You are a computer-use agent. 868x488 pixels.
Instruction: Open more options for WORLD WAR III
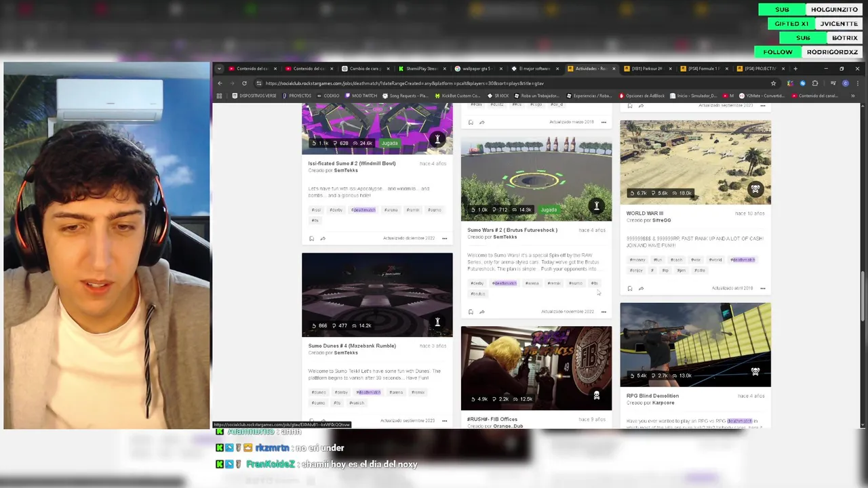tap(763, 288)
